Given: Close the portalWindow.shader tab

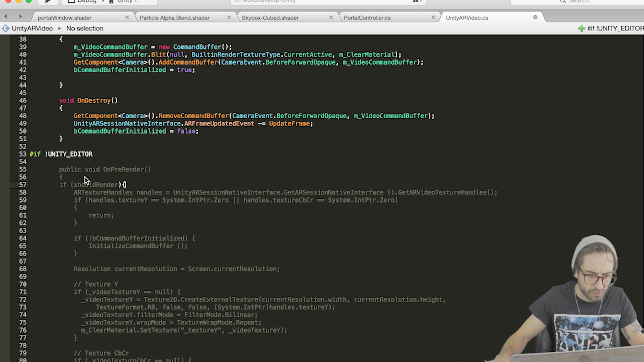Looking at the screenshot, I should (x=127, y=17).
